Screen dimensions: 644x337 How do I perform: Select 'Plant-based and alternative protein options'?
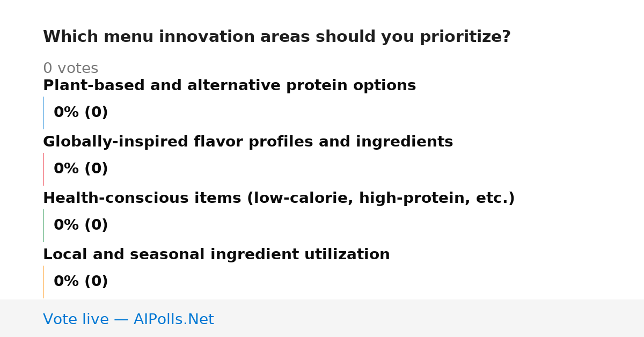(x=229, y=86)
